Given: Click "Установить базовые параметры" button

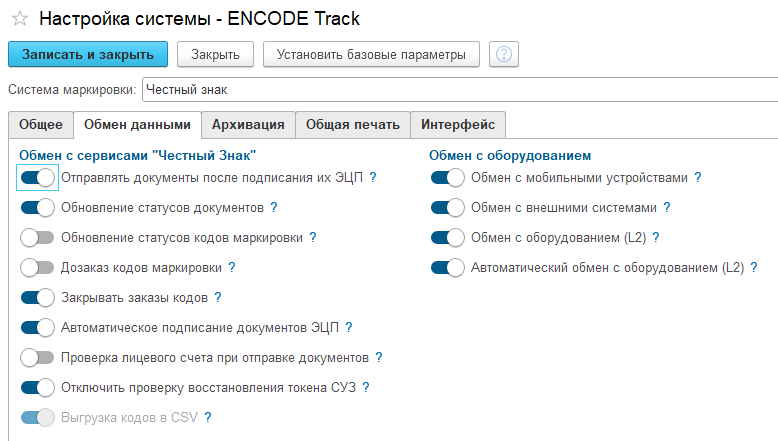Looking at the screenshot, I should [x=371, y=54].
